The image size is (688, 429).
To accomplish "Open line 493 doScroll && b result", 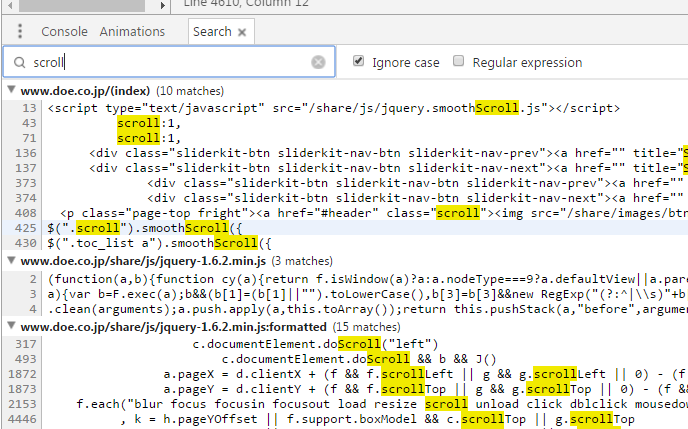I will pos(359,359).
